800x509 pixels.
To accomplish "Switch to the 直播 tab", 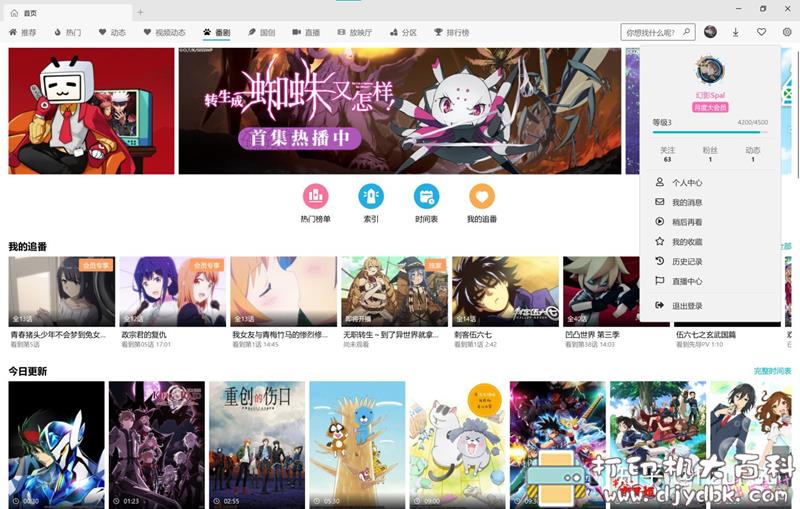I will (x=306, y=32).
